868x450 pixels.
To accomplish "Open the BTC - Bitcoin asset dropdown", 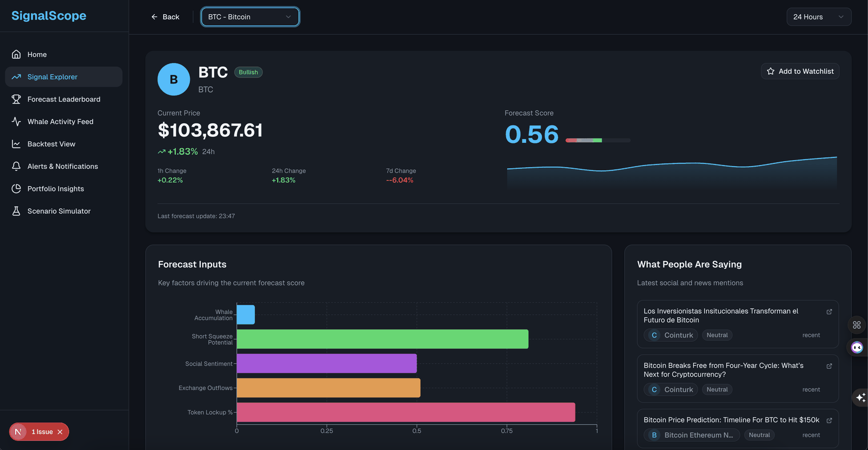I will (250, 17).
